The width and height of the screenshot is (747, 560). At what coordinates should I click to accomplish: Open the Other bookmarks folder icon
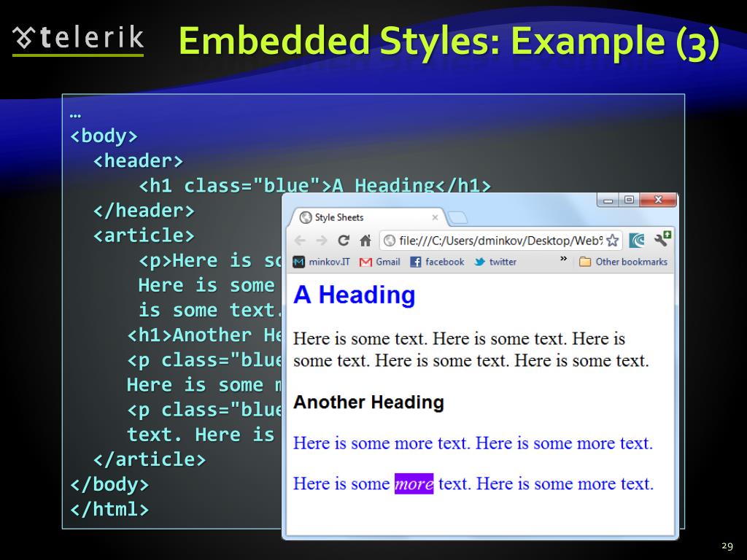tap(585, 262)
